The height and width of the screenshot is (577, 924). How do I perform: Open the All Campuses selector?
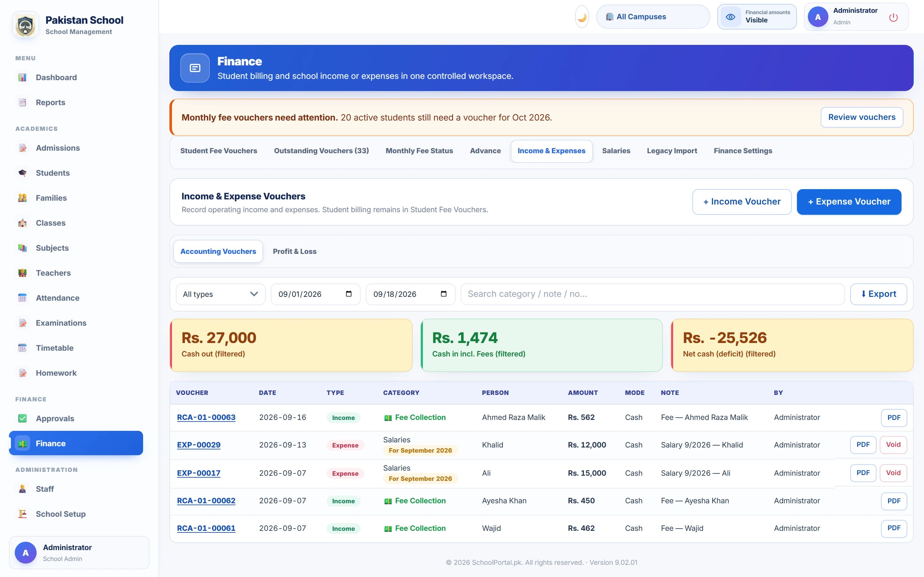pyautogui.click(x=653, y=17)
